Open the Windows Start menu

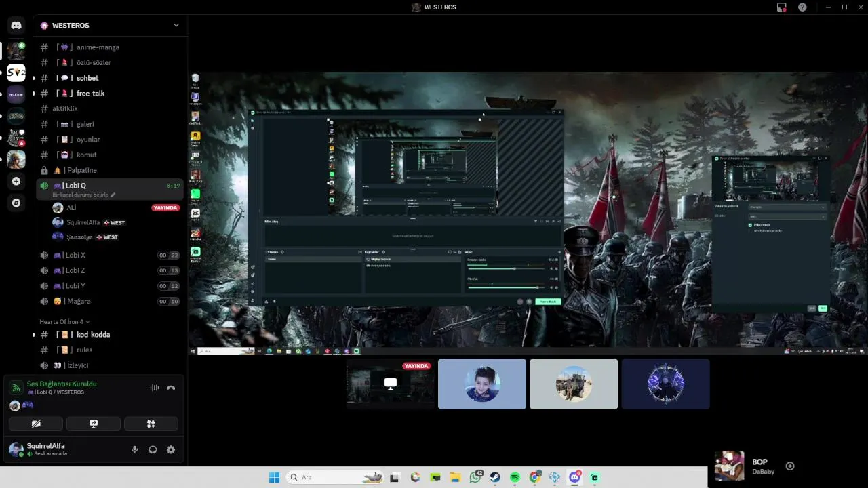click(x=274, y=477)
